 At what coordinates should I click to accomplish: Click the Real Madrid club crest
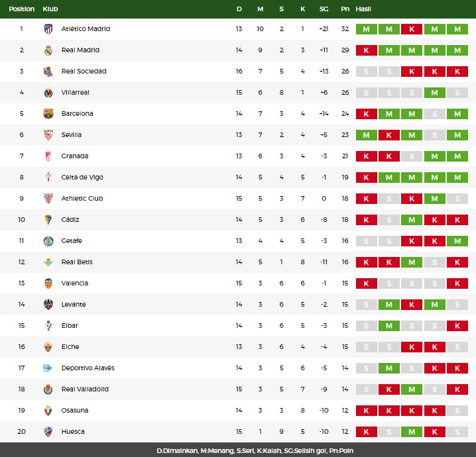(x=48, y=50)
